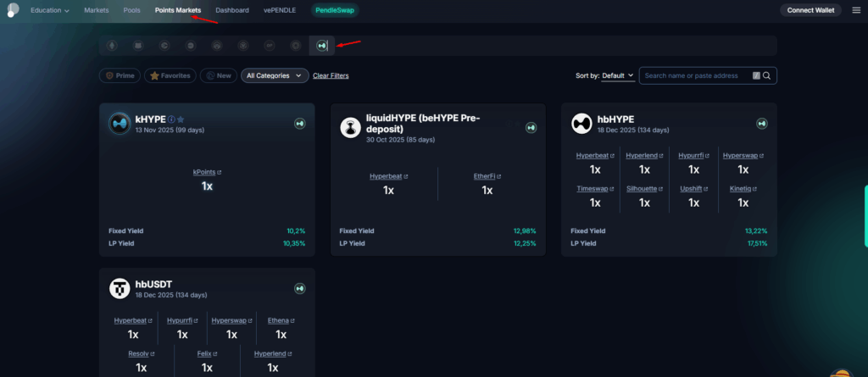Star kHYPE as a favorite
Viewport: 868px width, 377px height.
181,119
